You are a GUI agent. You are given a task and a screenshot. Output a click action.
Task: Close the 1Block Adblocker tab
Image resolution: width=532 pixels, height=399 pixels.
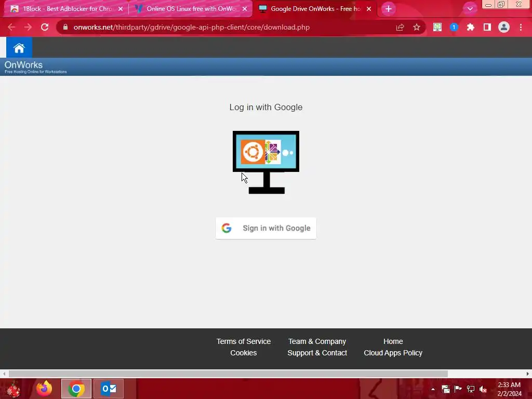[121, 9]
